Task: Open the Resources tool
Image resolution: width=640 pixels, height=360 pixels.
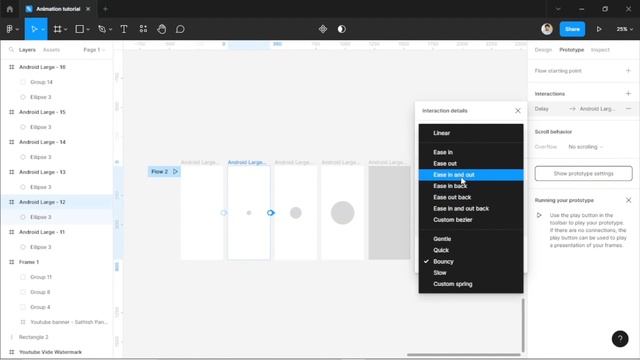Action: click(x=143, y=29)
